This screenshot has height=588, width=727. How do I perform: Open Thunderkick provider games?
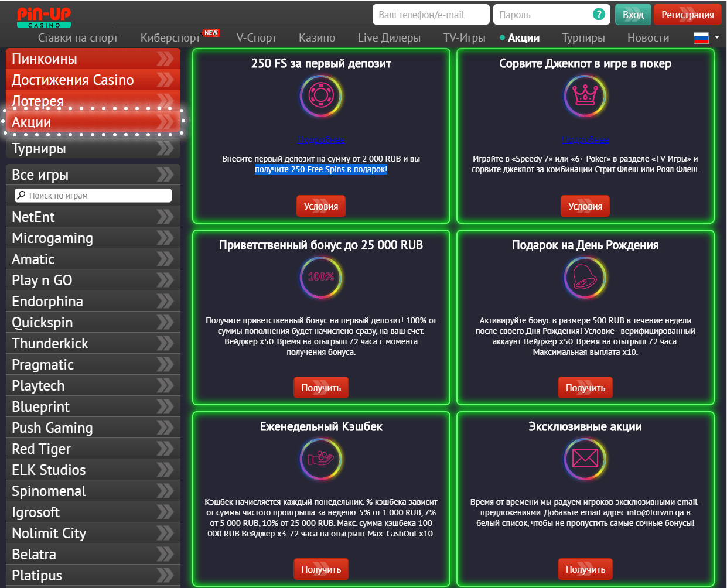coord(93,343)
